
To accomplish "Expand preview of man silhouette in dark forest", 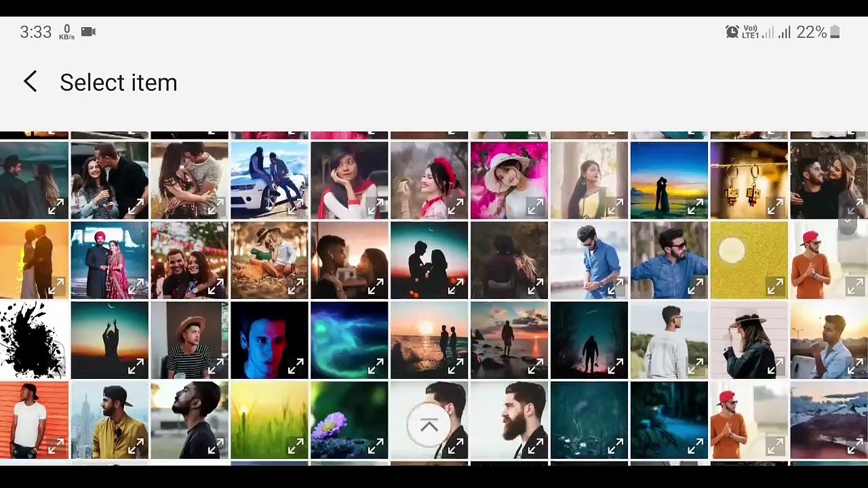I will click(616, 367).
